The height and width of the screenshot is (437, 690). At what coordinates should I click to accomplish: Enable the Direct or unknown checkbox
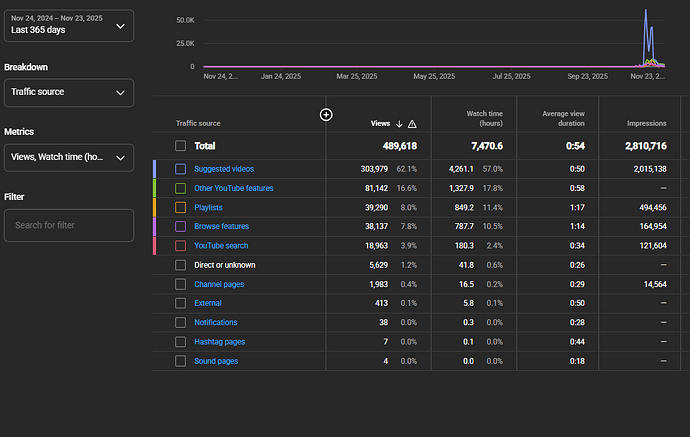(180, 265)
